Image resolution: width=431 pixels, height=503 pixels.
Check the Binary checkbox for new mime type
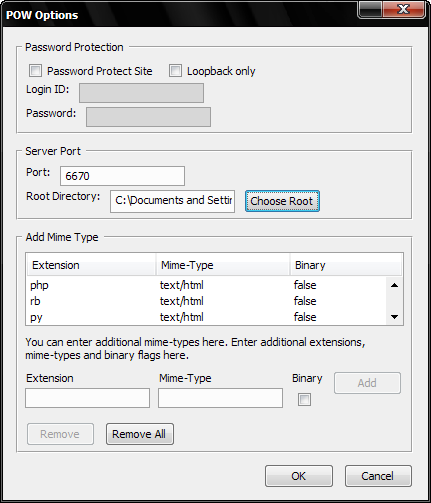click(304, 399)
